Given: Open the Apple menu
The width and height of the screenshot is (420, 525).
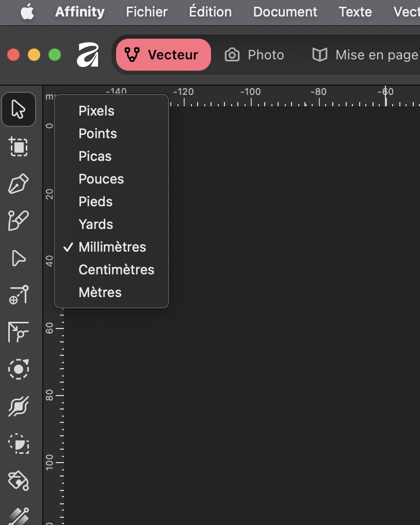Looking at the screenshot, I should (x=27, y=12).
